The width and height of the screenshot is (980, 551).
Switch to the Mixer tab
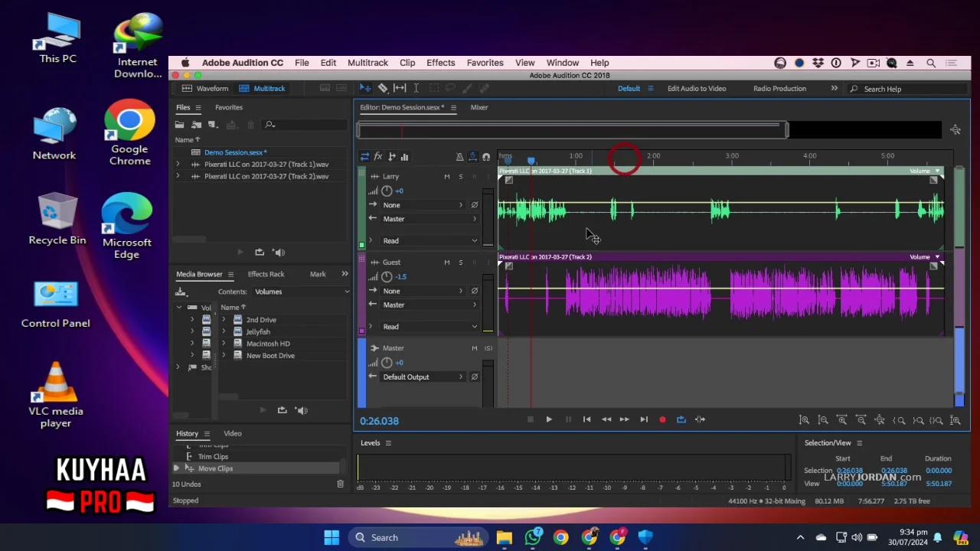coord(479,107)
